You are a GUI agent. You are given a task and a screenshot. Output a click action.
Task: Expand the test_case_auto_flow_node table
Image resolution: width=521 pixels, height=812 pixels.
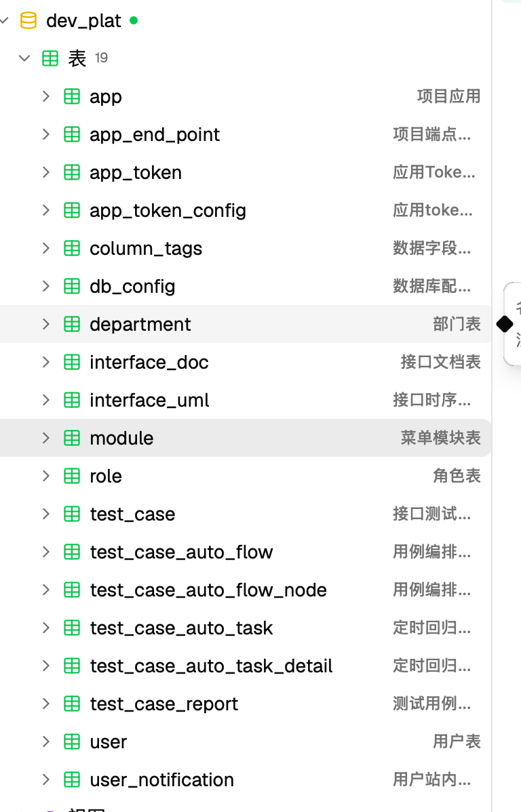pos(46,590)
